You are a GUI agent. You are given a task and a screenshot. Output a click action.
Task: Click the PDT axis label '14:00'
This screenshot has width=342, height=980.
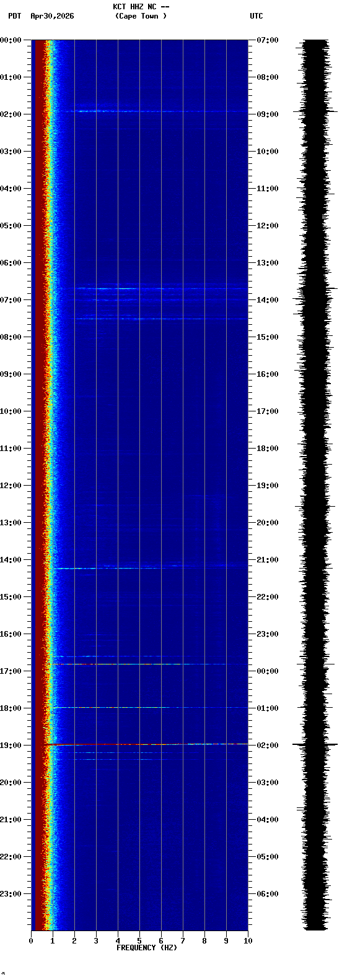tap(11, 560)
